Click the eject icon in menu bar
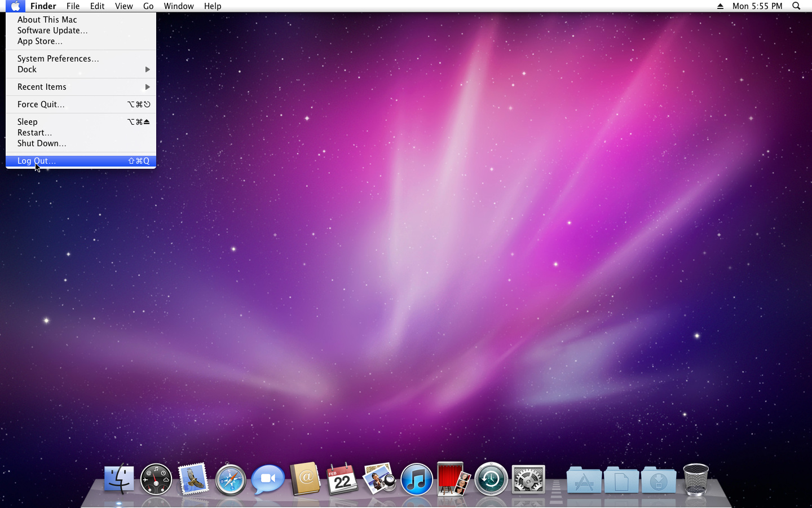 point(720,6)
